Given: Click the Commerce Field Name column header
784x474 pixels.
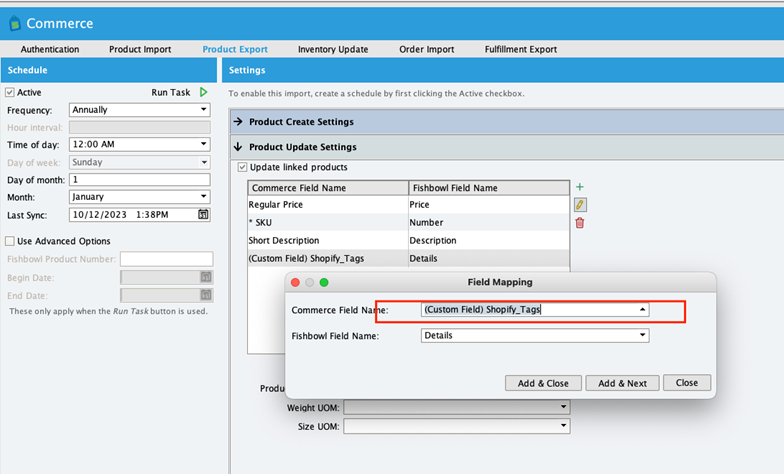Looking at the screenshot, I should [x=328, y=188].
